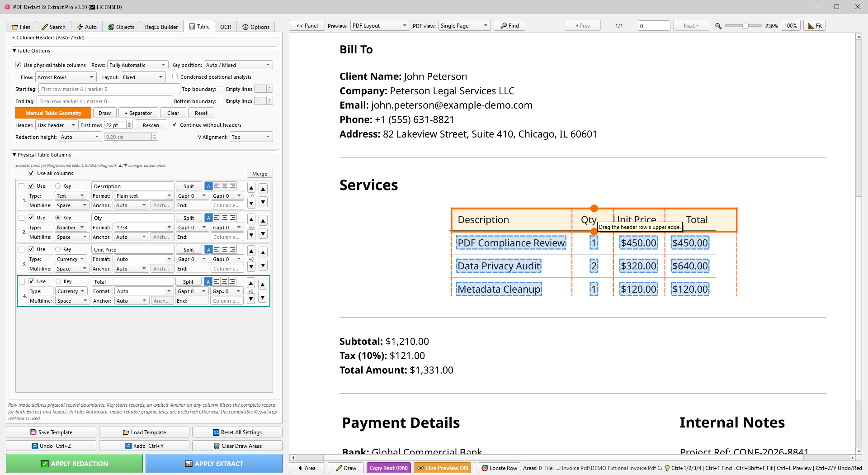The height and width of the screenshot is (475, 868).
Task: Open the Flow dropdown (Across Rows)
Action: [x=66, y=77]
